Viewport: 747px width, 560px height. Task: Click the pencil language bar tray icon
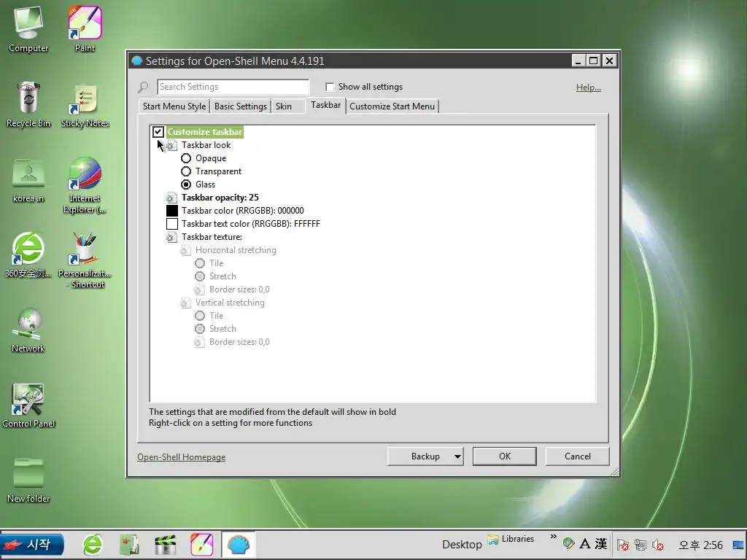(x=568, y=543)
